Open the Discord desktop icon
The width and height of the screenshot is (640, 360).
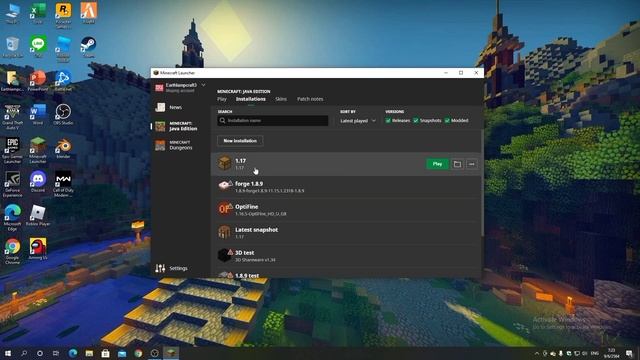pyautogui.click(x=38, y=182)
